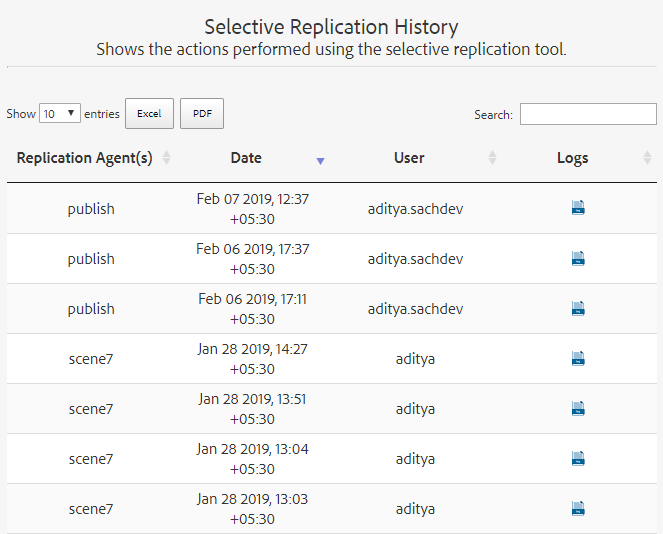Open log for Jan 28 2019, 14:27 entry
663x534 pixels.
[578, 358]
